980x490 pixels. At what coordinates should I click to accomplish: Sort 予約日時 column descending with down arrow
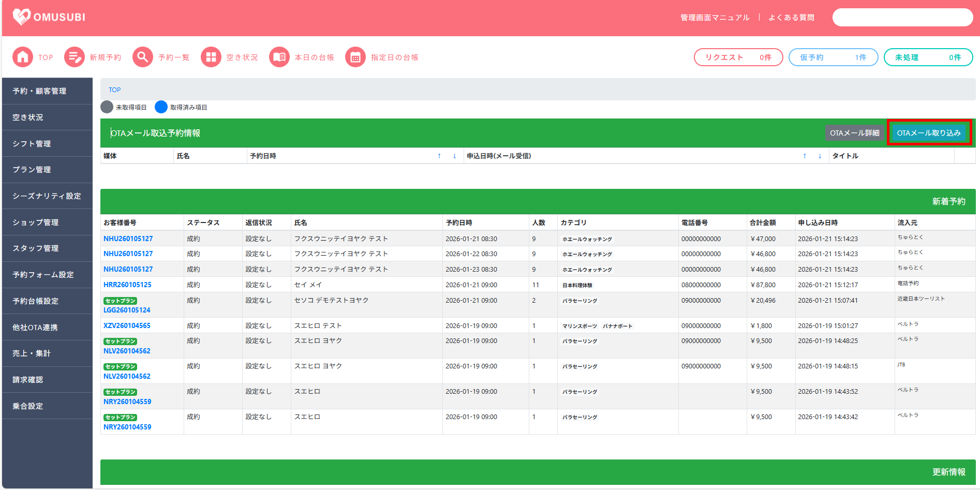(454, 156)
